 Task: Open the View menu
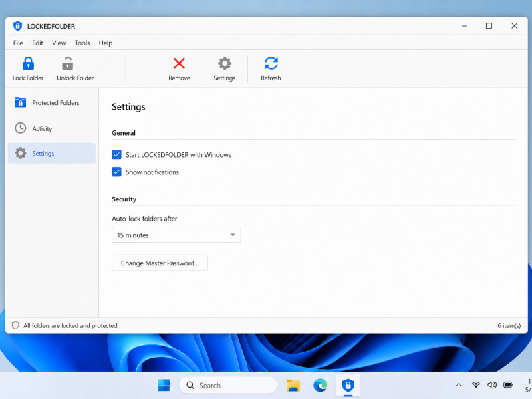click(59, 43)
